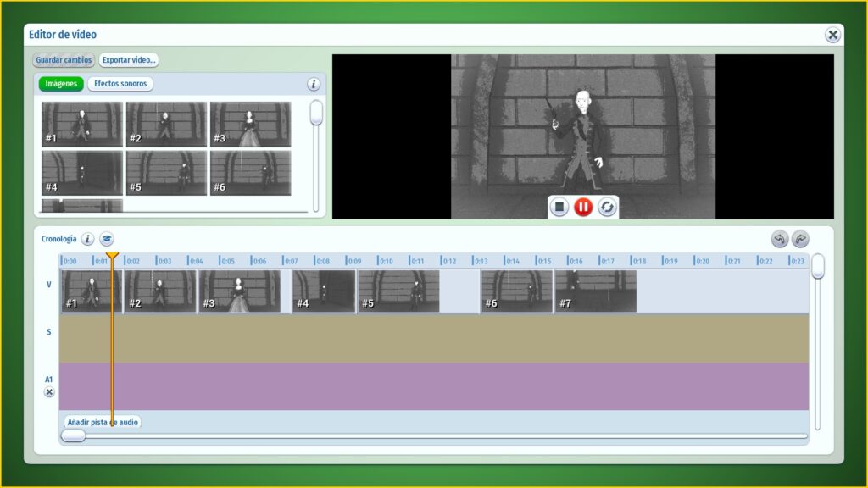Undo the last timeline change
This screenshot has height=488, width=868.
(780, 239)
